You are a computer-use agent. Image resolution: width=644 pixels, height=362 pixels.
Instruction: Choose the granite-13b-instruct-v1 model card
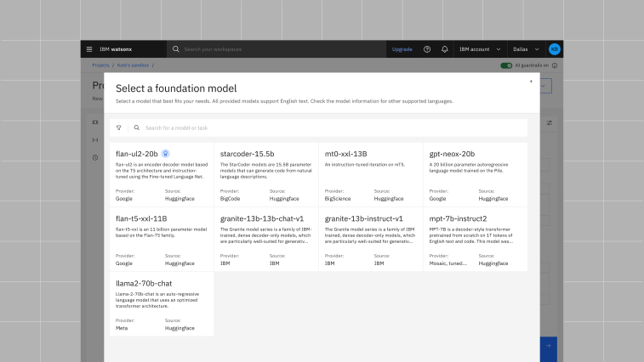[371, 240]
